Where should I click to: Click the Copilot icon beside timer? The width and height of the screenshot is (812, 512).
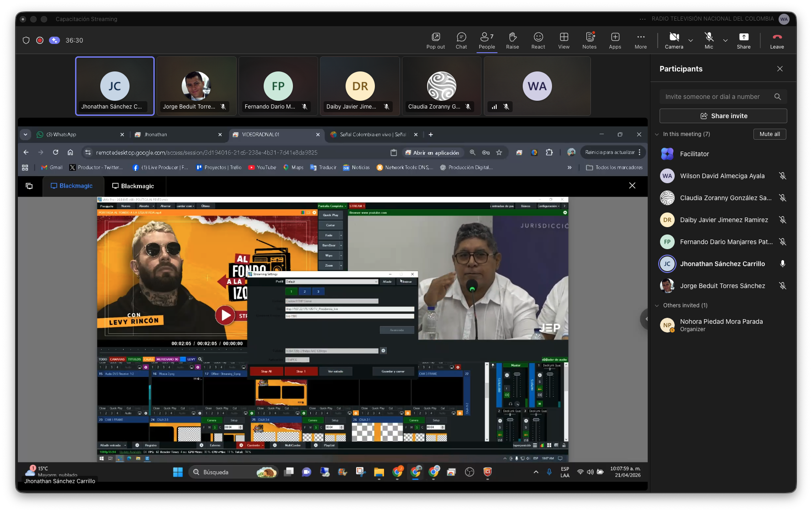point(54,40)
